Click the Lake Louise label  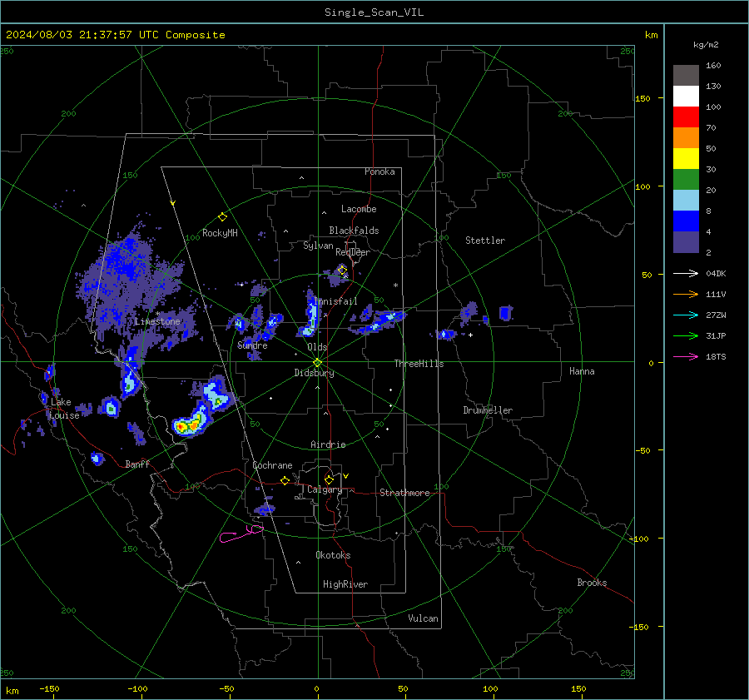tap(64, 409)
